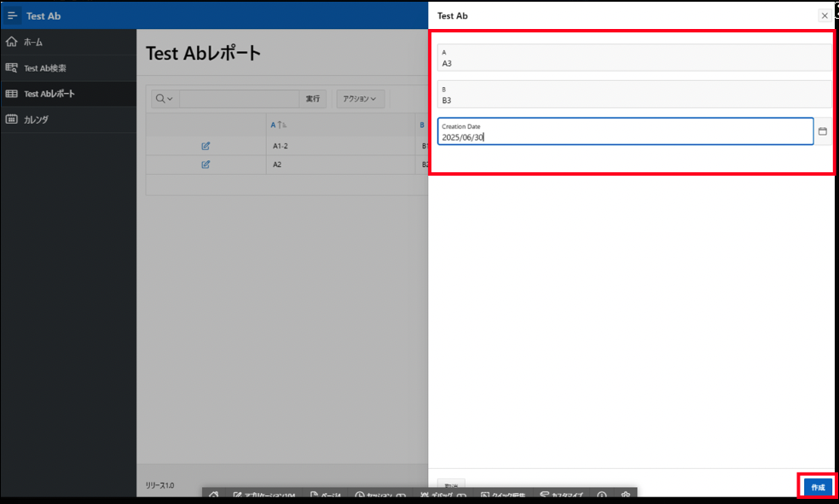Select Test Abレポート in the sidebar
Image resolution: width=839 pixels, height=504 pixels.
coord(49,94)
